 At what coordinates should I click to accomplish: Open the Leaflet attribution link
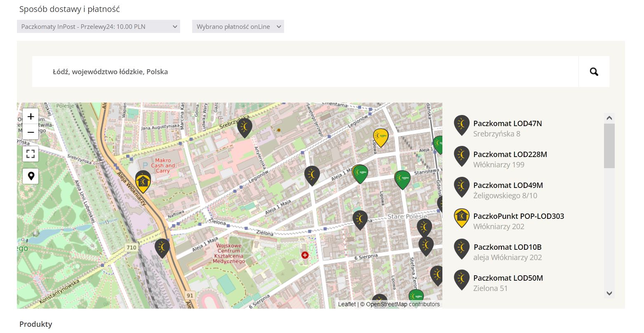347,304
